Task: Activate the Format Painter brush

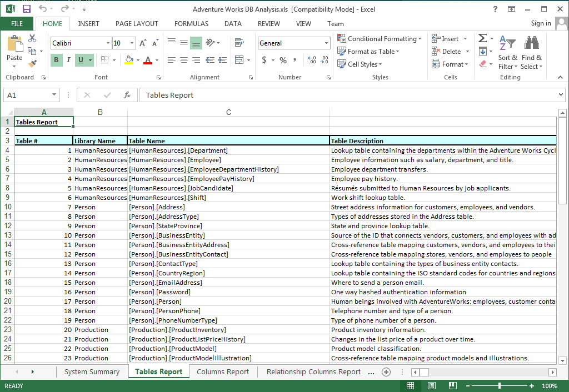Action: click(x=32, y=64)
